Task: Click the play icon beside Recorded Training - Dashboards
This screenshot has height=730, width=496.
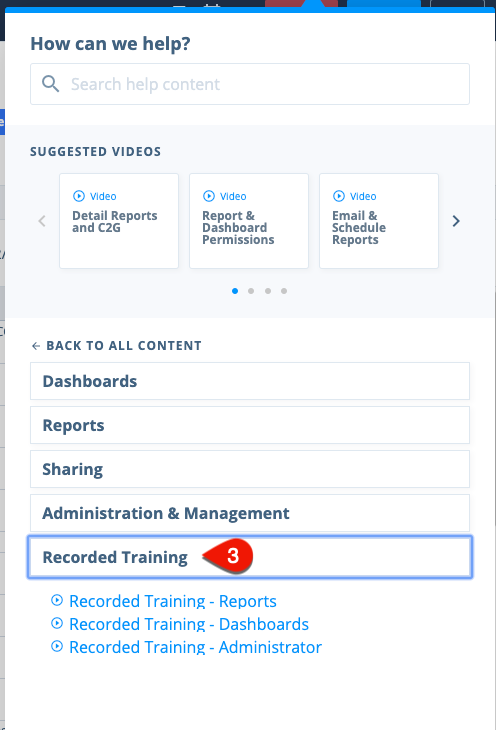Action: click(x=57, y=623)
